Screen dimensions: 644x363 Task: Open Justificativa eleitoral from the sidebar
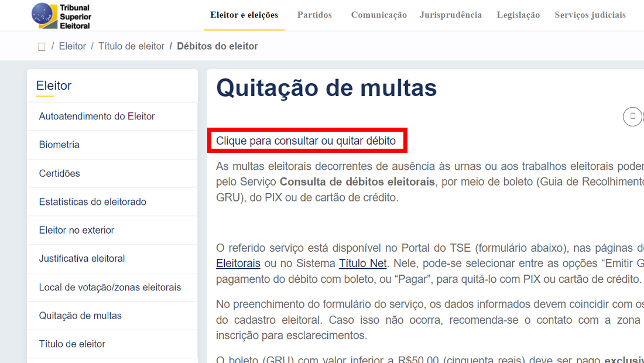(x=82, y=259)
